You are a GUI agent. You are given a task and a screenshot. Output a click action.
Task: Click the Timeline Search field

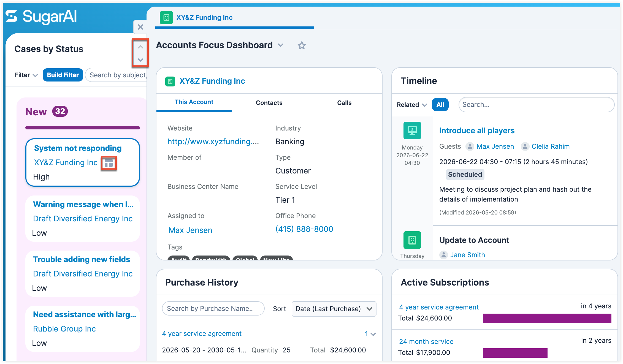[x=536, y=105]
